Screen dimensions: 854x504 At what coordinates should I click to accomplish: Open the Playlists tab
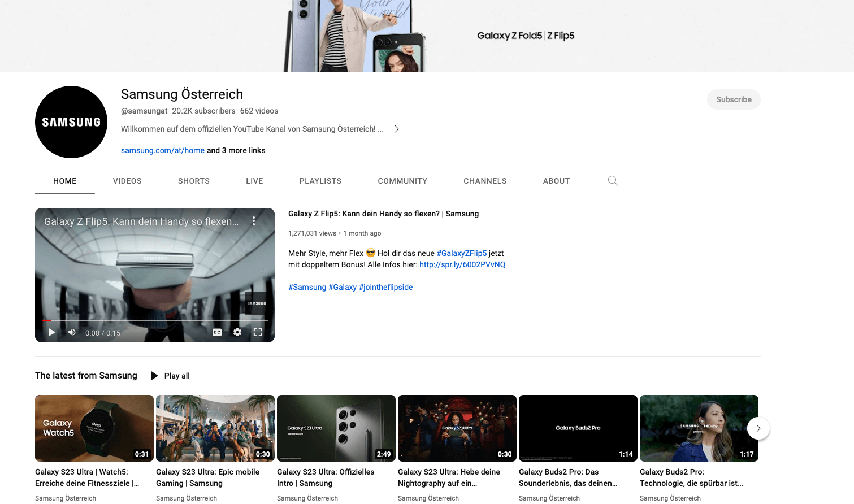click(320, 181)
